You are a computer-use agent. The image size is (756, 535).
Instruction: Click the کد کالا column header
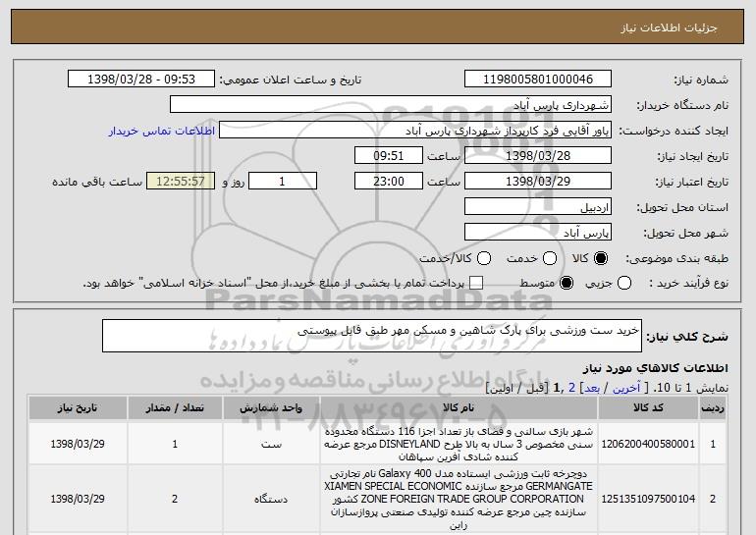648,408
